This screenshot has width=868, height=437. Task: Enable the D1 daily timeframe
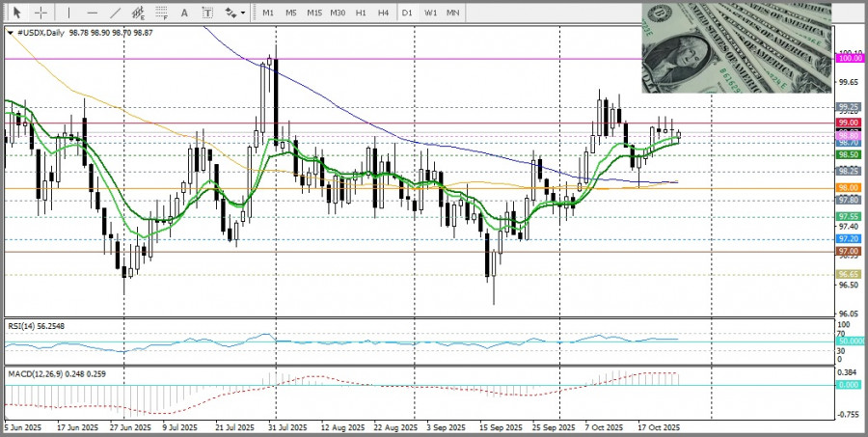tap(407, 13)
